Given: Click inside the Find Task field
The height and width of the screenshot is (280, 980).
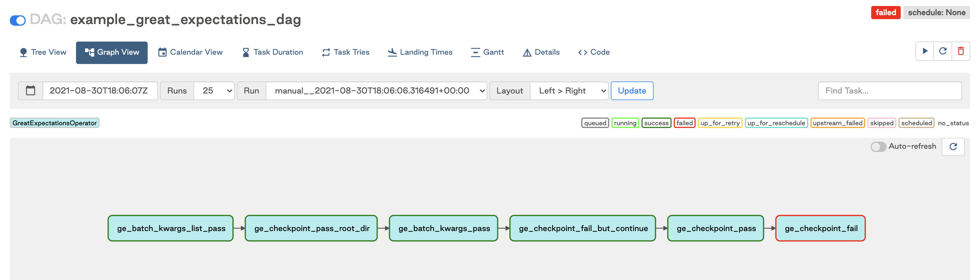Looking at the screenshot, I should [x=890, y=91].
